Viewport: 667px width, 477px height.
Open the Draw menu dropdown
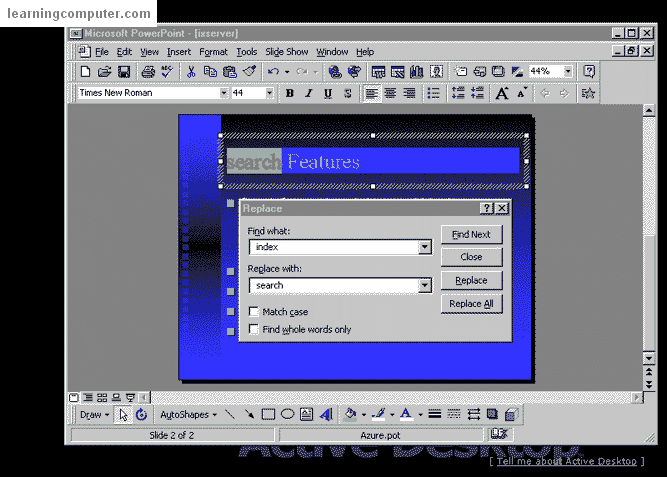coord(94,414)
